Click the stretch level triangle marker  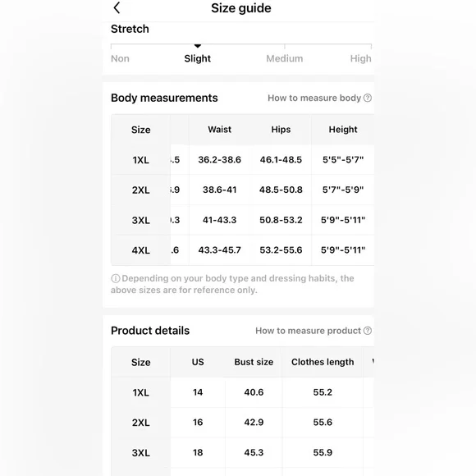198,46
